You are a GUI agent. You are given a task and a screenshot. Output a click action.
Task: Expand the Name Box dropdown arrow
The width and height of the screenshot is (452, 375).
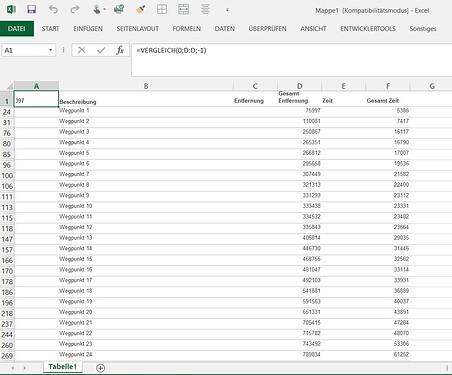51,50
